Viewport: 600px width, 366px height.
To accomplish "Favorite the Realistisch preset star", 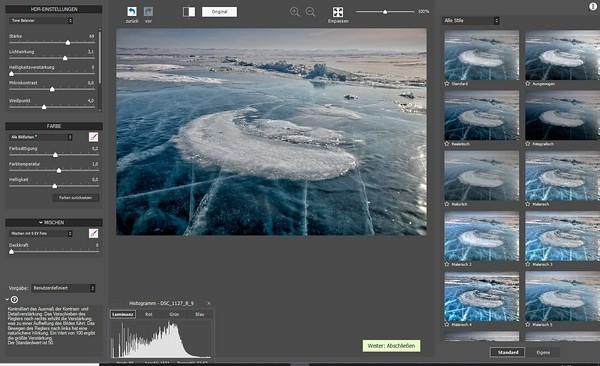I will [x=447, y=144].
